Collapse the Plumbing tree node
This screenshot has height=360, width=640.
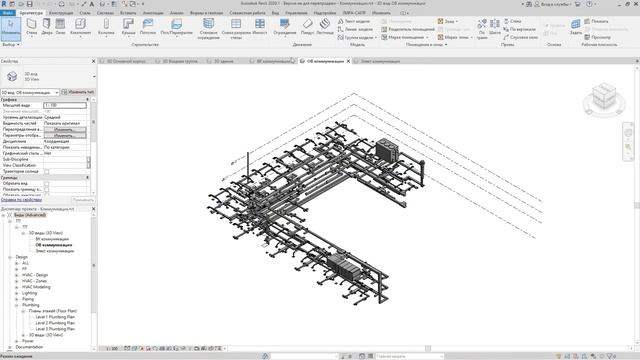pyautogui.click(x=17, y=305)
